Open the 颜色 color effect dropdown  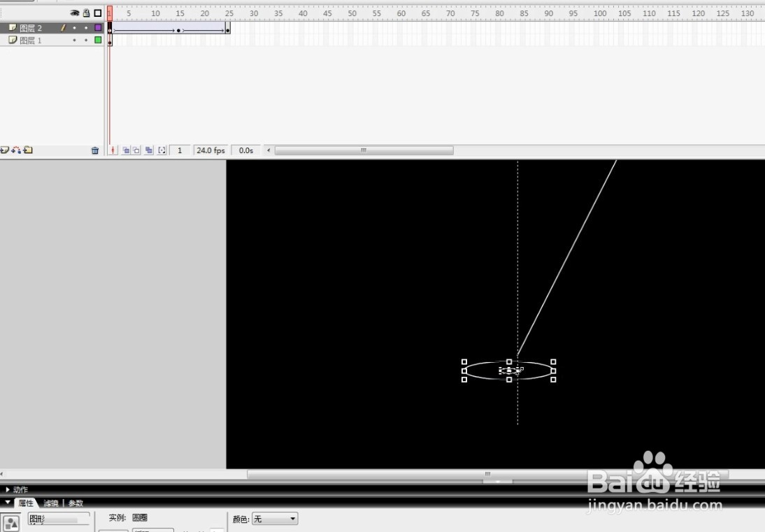[275, 519]
